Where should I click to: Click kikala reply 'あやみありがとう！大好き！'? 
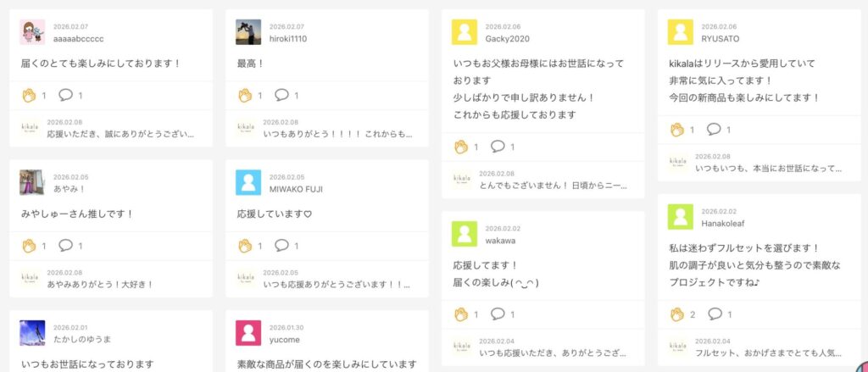pyautogui.click(x=100, y=285)
